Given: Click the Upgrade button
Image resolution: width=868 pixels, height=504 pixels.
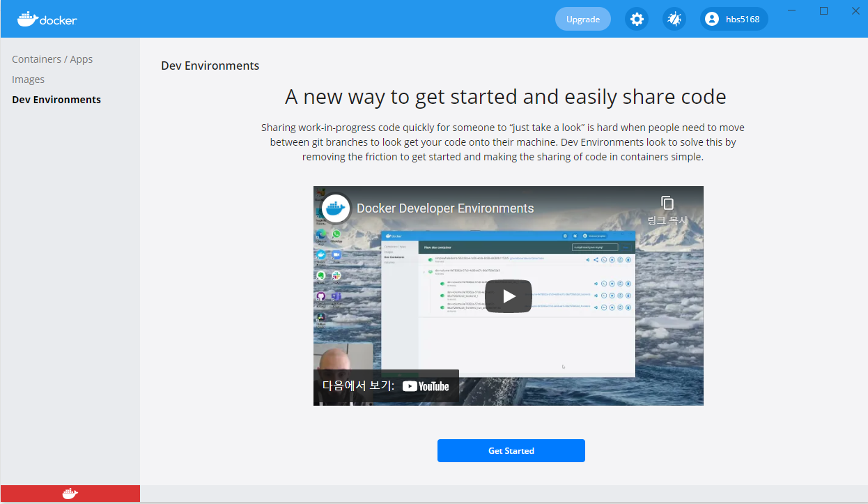Looking at the screenshot, I should tap(583, 19).
